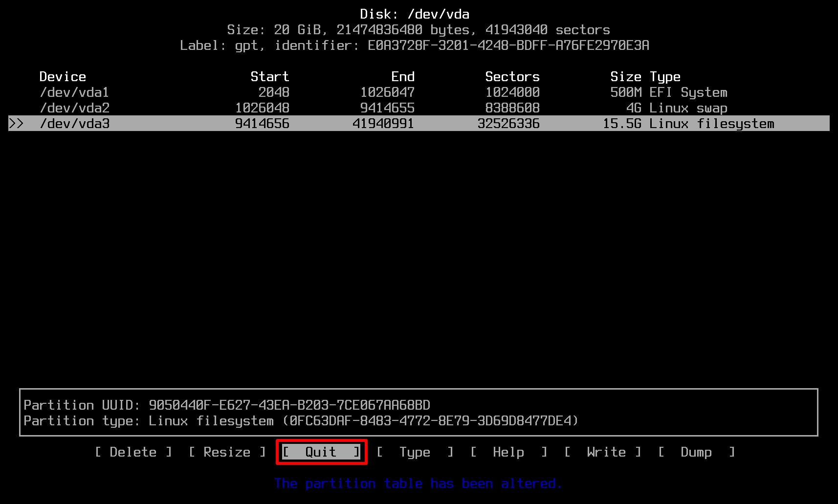Image resolution: width=838 pixels, height=504 pixels.
Task: Click end sector value 1026047
Action: [387, 92]
